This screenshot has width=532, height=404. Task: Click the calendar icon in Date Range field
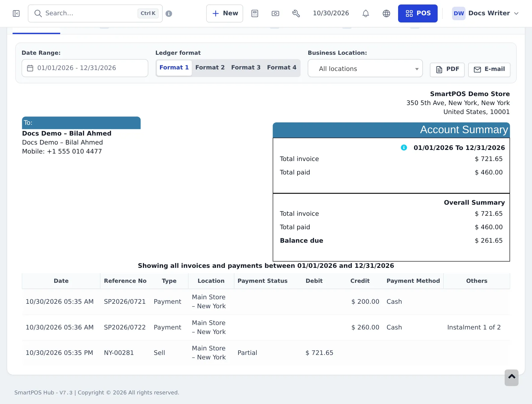click(30, 68)
